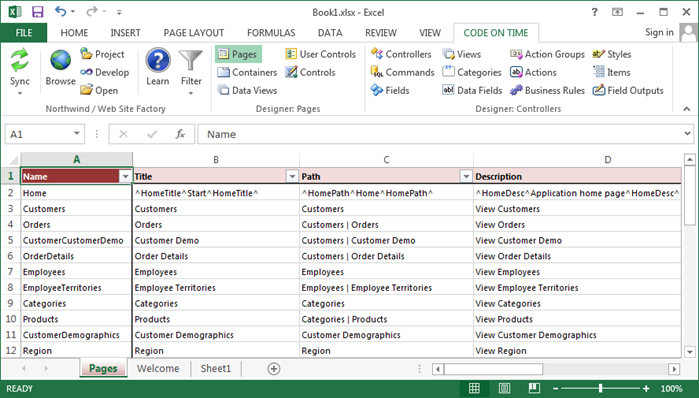Screen dimensions: 699x398
Task: Open the Styles designer item
Action: click(612, 54)
